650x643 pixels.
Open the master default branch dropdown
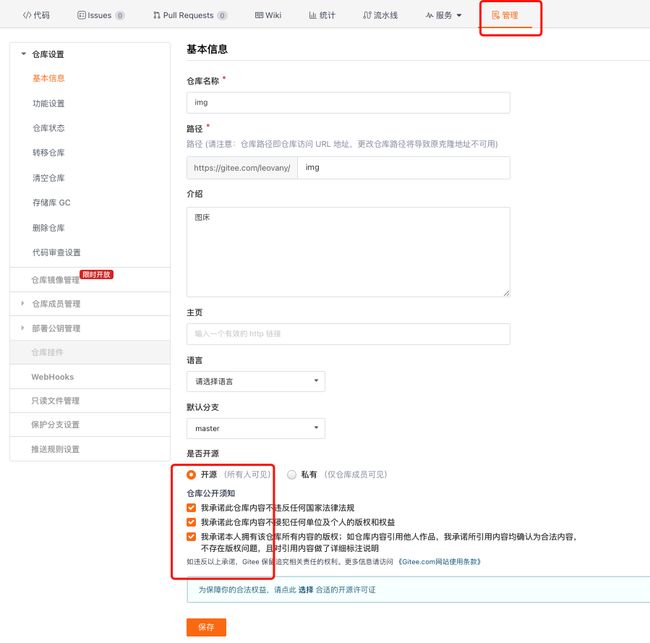[x=256, y=428]
